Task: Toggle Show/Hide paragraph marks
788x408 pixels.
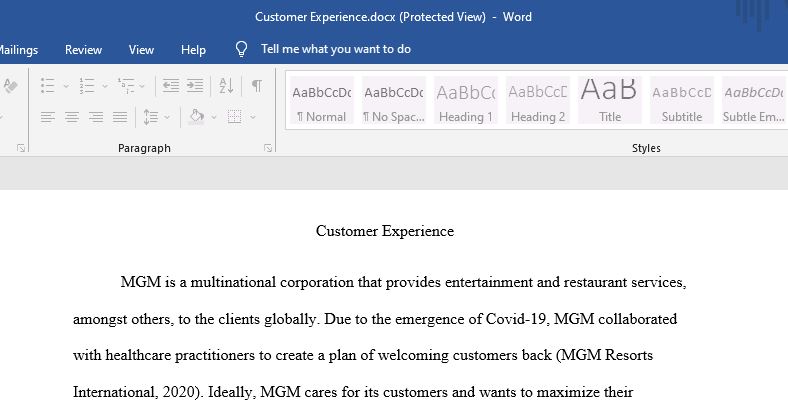Action: pos(257,85)
